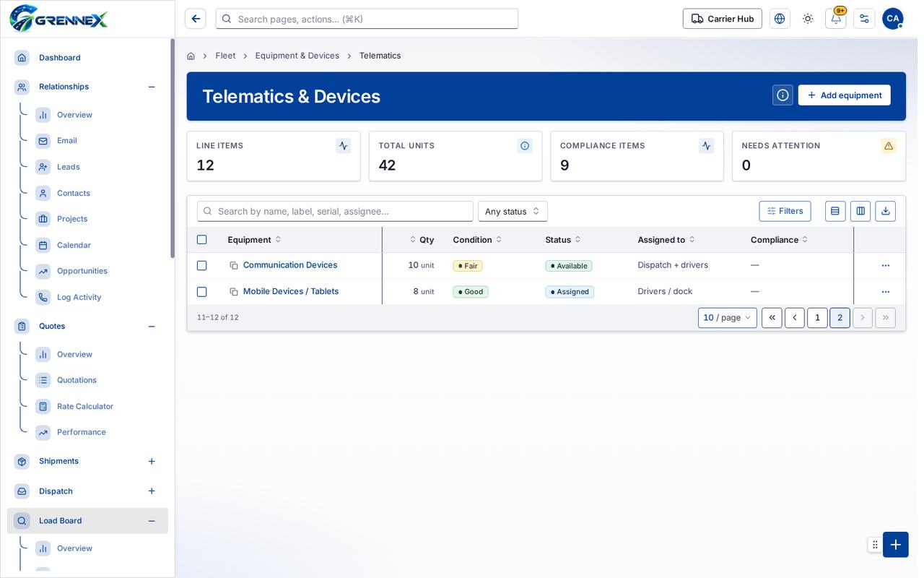The image size is (924, 578).
Task: Select Opportunities in the sidebar
Action: [82, 271]
